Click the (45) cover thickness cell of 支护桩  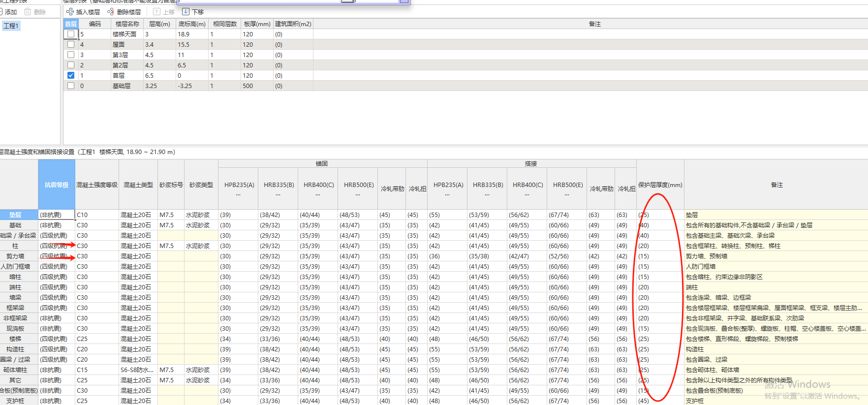[x=660, y=401]
